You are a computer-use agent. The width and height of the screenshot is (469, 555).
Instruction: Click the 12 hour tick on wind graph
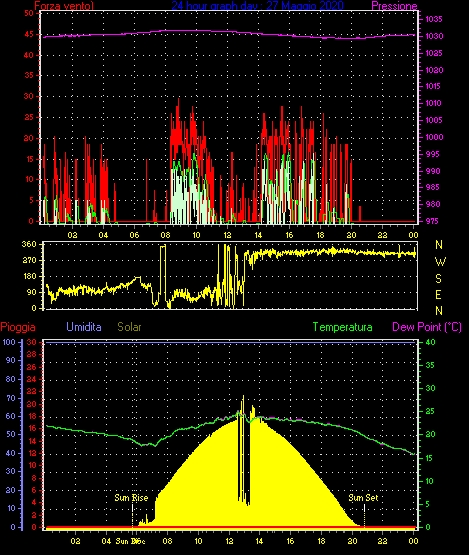coord(227,235)
